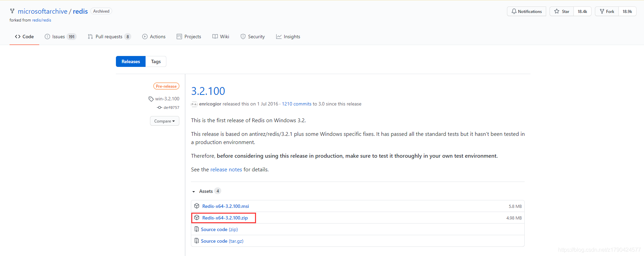Image resolution: width=644 pixels, height=256 pixels.
Task: Click the 4.98 MB file size
Action: [514, 218]
